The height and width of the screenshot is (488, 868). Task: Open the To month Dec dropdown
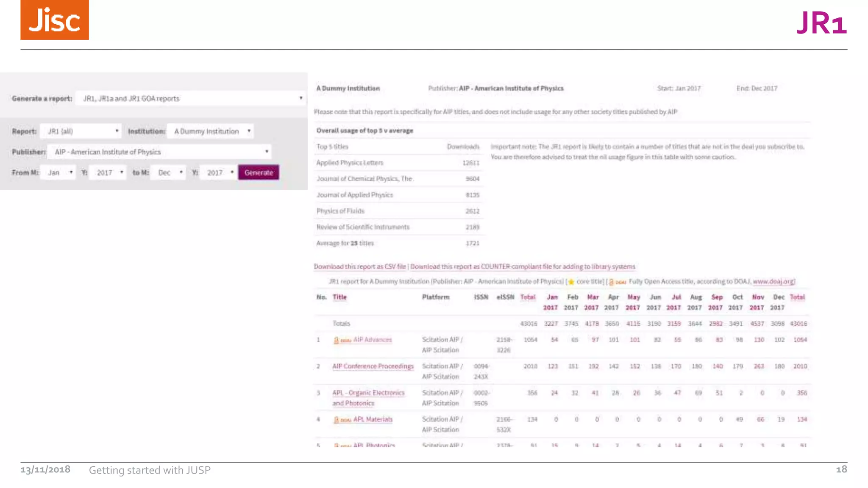(169, 172)
